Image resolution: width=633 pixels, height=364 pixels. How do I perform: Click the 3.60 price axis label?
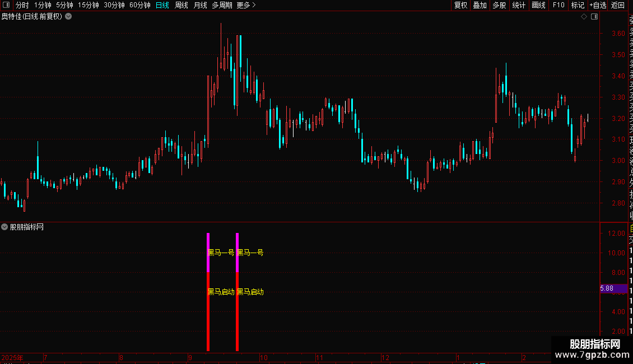point(618,34)
